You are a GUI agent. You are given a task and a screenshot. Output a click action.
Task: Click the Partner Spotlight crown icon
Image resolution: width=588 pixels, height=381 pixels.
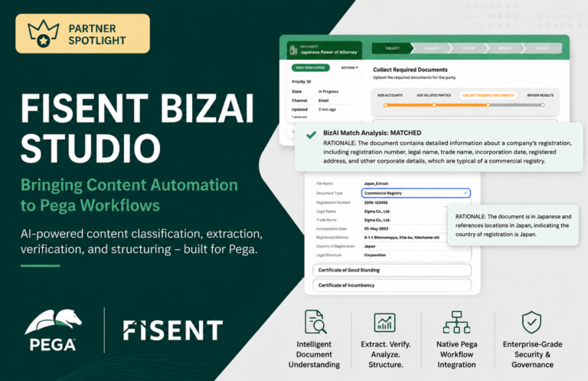click(x=44, y=34)
